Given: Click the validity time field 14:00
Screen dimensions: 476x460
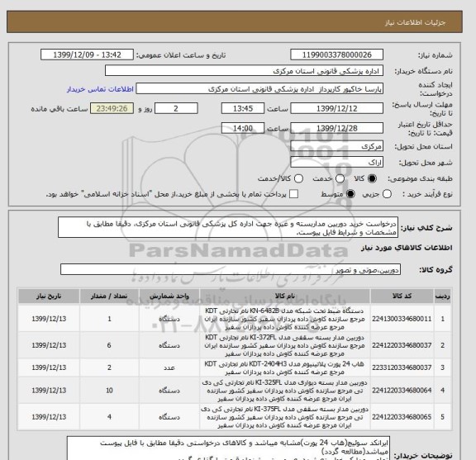Looking at the screenshot, I should pyautogui.click(x=243, y=128).
